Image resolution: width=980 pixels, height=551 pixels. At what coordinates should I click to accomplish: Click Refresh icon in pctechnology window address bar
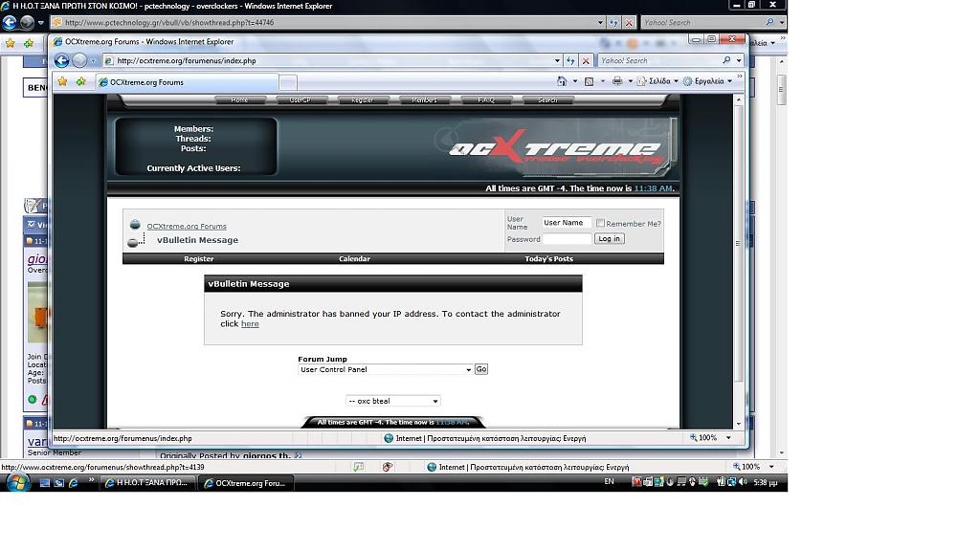pos(613,23)
